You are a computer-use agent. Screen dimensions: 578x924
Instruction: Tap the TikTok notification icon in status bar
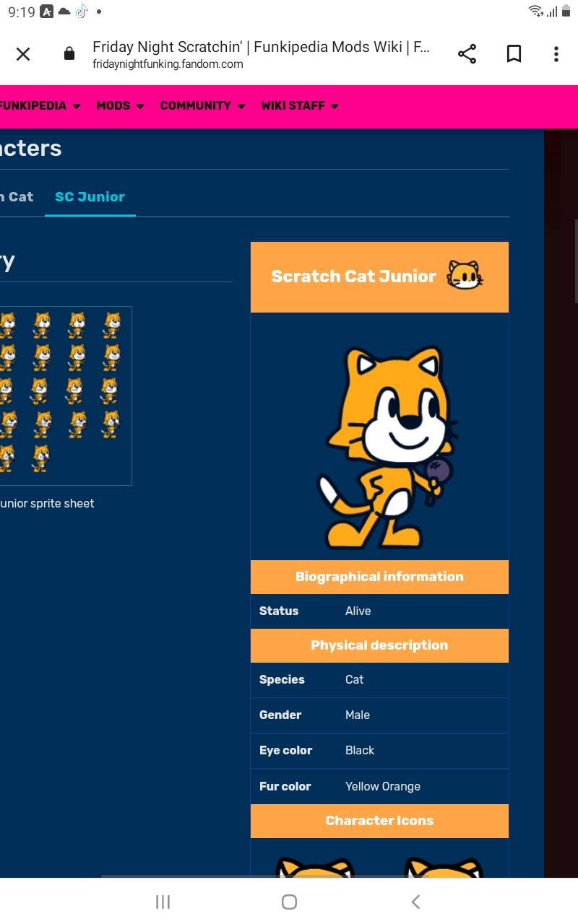coord(81,12)
